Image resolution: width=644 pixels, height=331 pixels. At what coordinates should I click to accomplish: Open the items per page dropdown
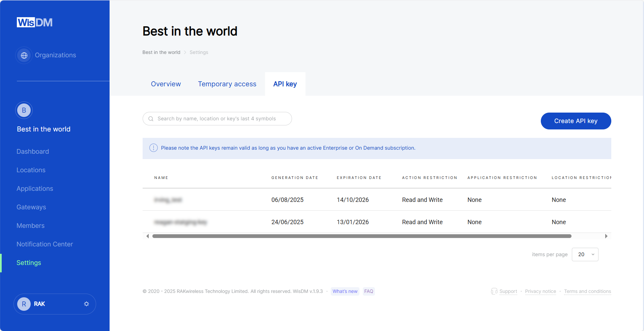(585, 254)
